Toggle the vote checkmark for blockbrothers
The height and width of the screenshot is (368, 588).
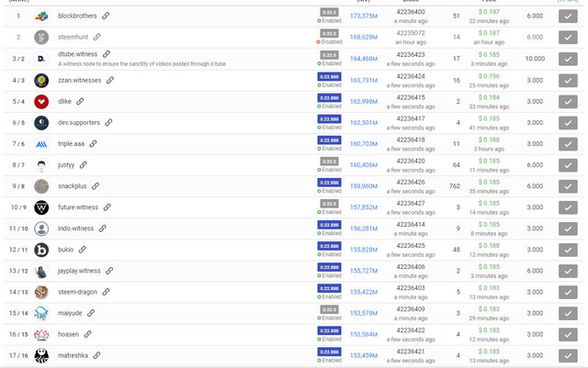[568, 17]
